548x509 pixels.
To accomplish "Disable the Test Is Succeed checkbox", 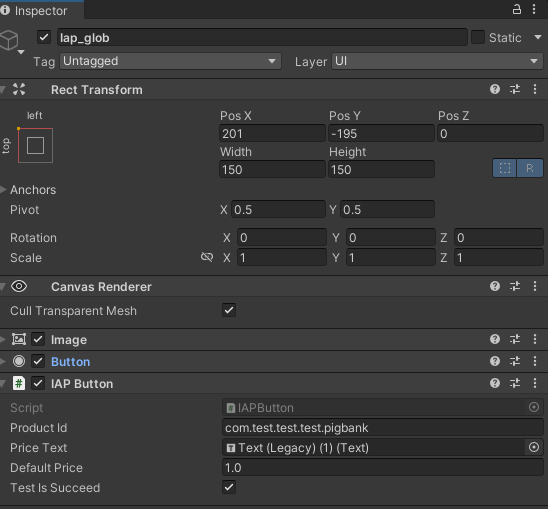I will tap(229, 487).
